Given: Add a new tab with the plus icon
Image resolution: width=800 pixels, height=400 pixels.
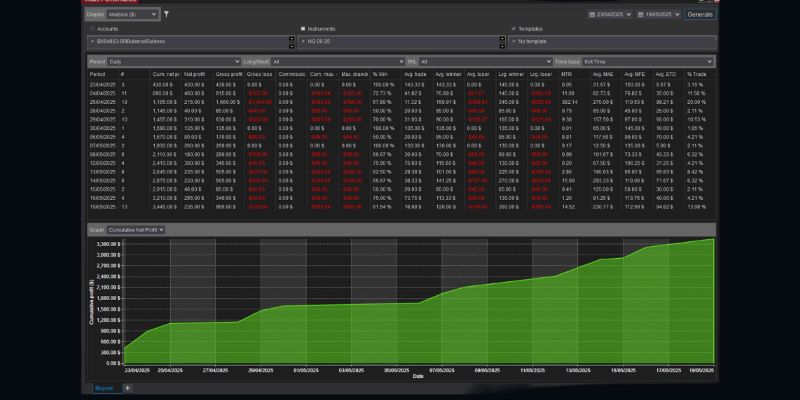Looking at the screenshot, I should click(128, 388).
